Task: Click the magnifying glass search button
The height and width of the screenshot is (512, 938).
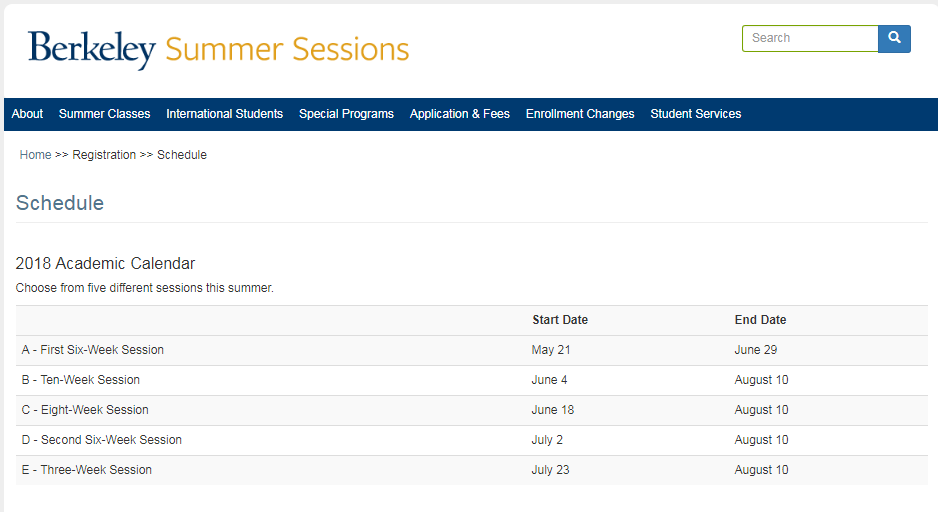Action: pyautogui.click(x=894, y=38)
